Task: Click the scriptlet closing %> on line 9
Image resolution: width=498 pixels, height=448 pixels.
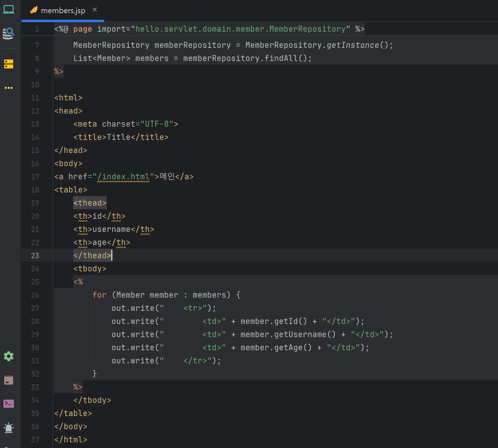Action: 59,71
